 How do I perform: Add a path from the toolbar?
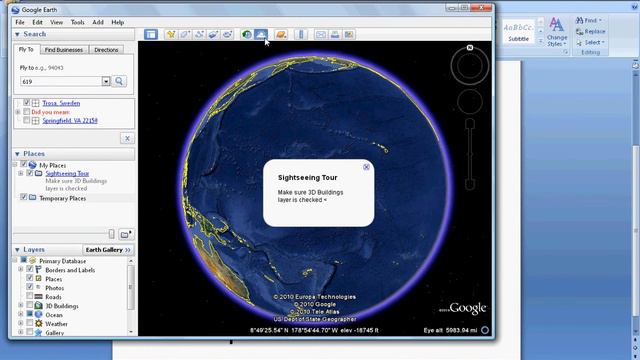click(199, 34)
